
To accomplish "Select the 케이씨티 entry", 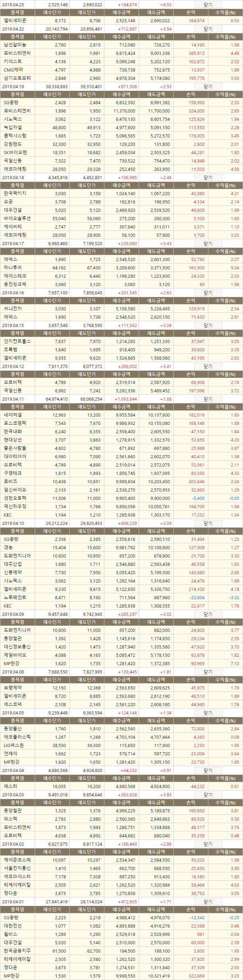I will (x=12, y=226).
